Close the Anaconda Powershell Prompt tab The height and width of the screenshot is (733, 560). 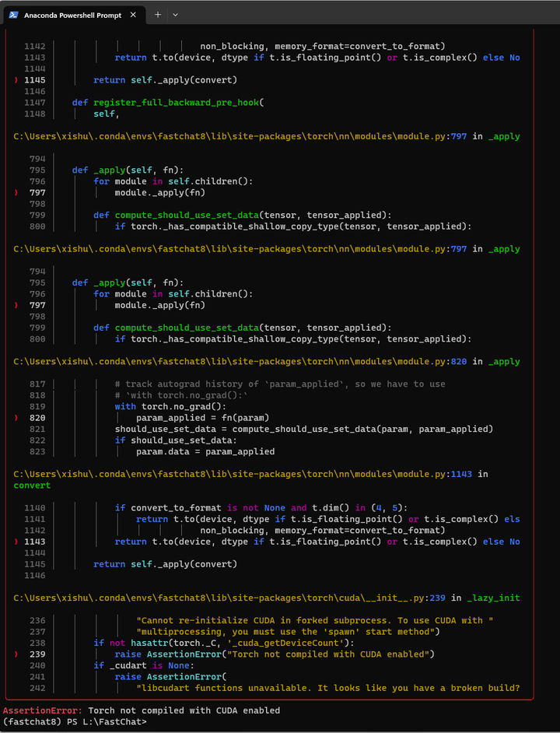133,15
